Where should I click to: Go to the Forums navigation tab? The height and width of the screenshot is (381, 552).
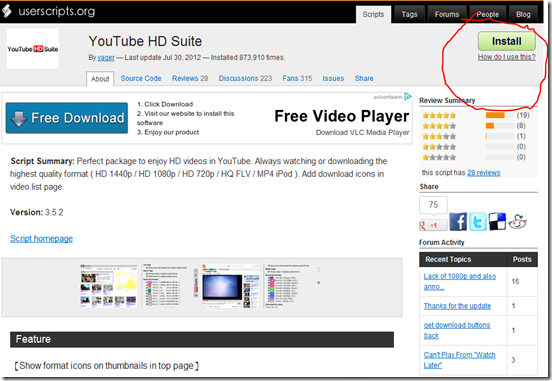(x=447, y=14)
